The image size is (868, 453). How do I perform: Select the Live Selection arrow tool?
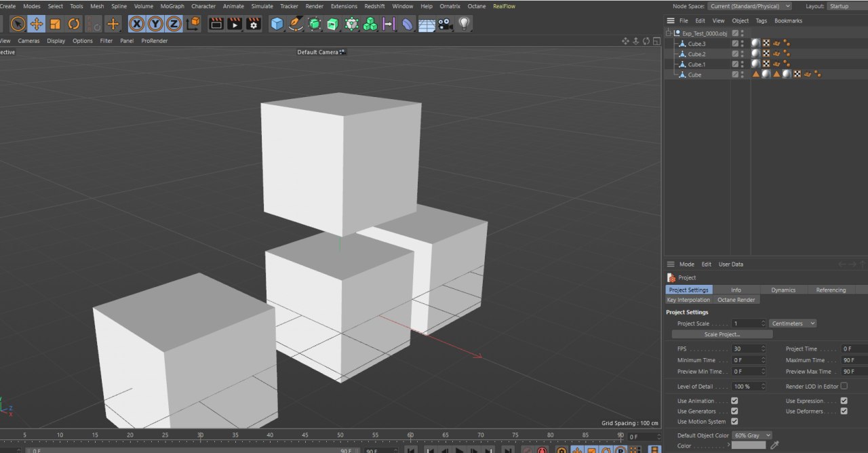pos(18,24)
